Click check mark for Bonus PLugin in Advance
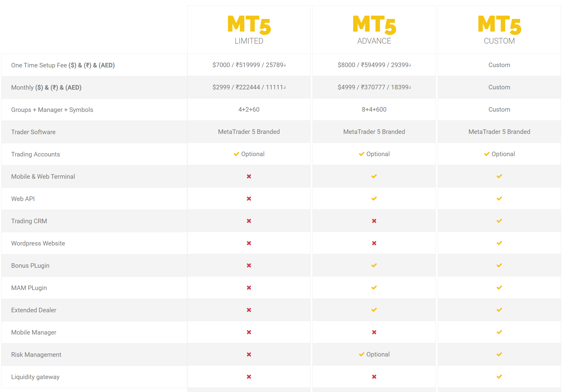 coord(374,265)
